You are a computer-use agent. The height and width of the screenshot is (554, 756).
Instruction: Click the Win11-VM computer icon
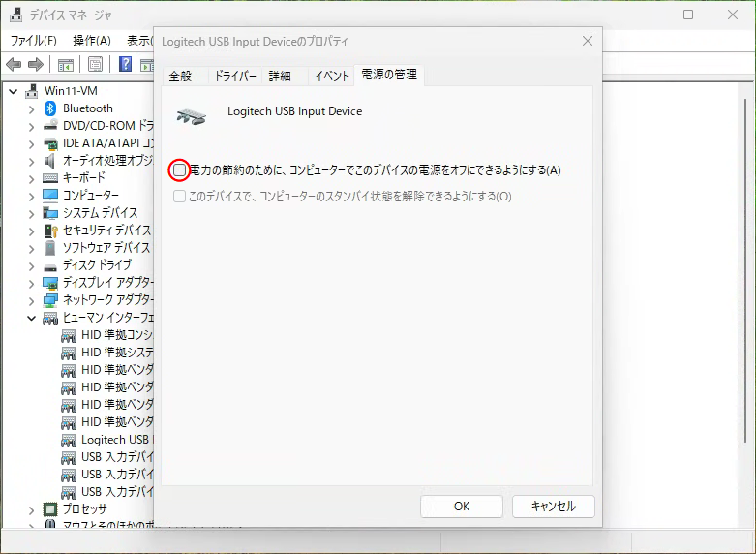[32, 91]
